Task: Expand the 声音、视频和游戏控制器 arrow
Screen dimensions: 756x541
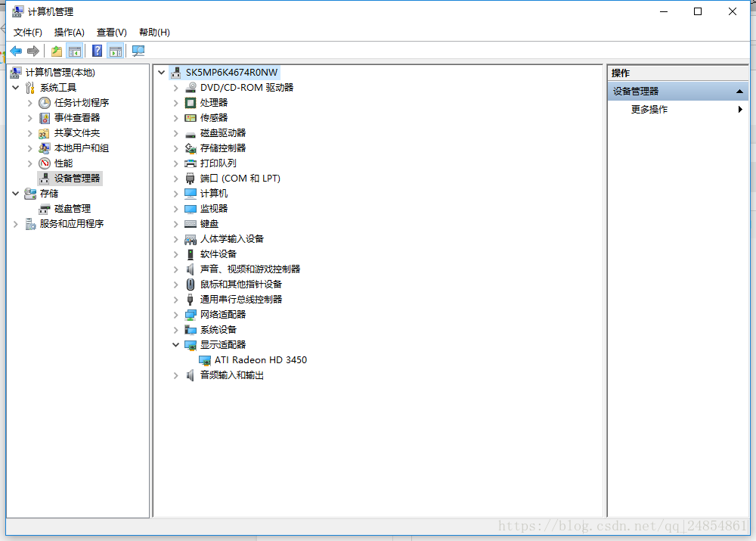Action: (x=175, y=269)
